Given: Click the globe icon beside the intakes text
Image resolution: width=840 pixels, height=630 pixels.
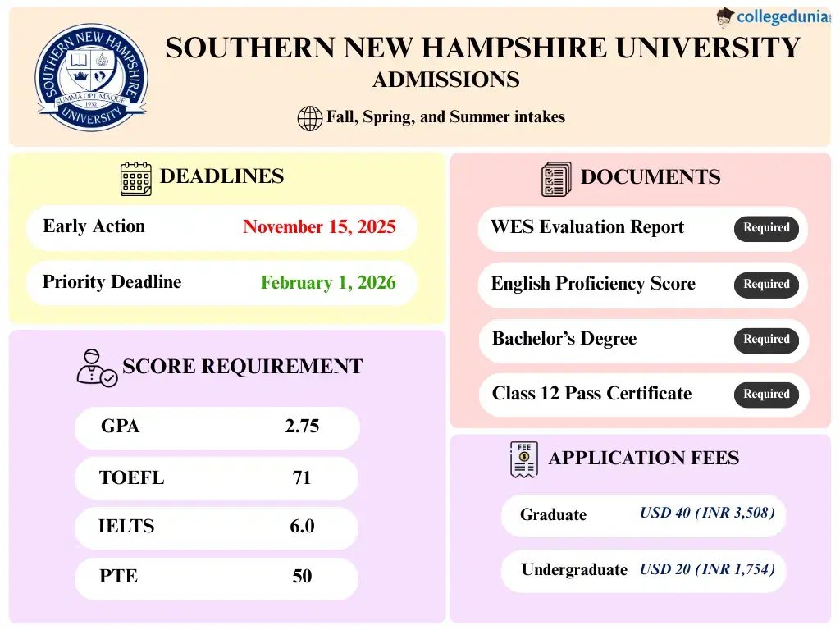Looking at the screenshot, I should 309,118.
